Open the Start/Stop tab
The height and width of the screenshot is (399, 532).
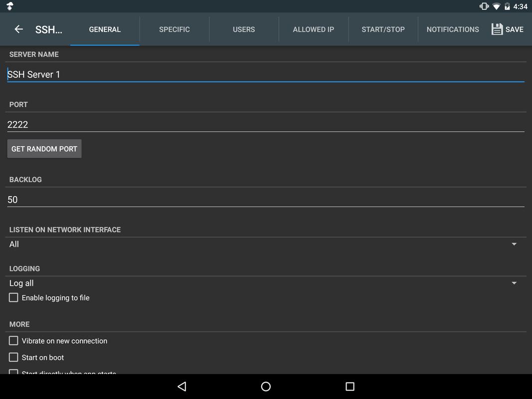[383, 29]
